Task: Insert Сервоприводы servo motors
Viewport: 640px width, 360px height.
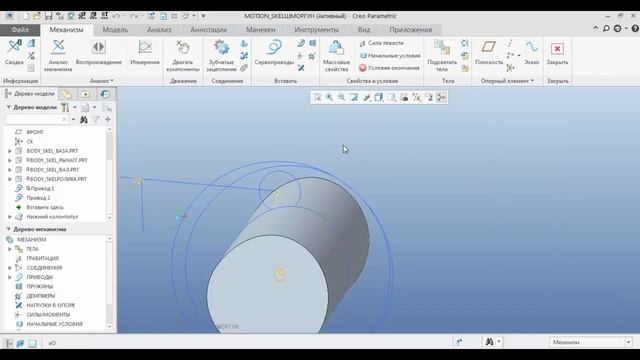Action: click(274, 52)
